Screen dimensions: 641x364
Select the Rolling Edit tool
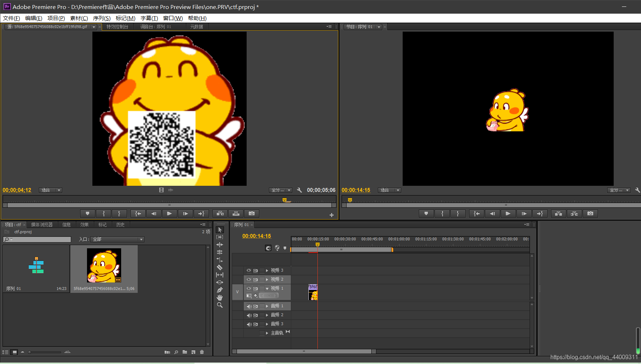[220, 252]
